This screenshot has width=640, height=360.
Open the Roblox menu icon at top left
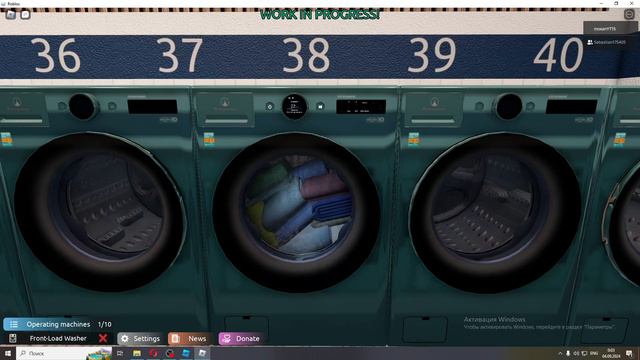click(x=11, y=15)
